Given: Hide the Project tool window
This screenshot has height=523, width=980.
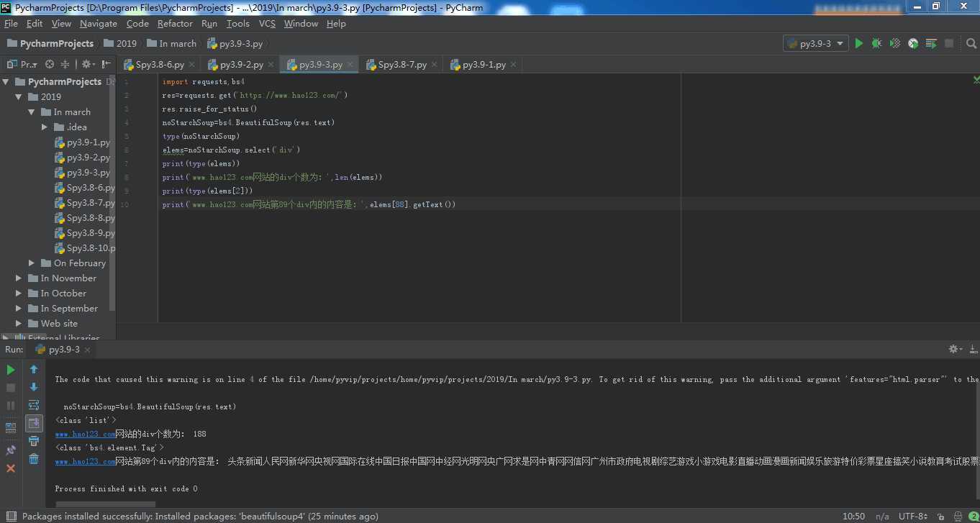Looking at the screenshot, I should click(106, 64).
